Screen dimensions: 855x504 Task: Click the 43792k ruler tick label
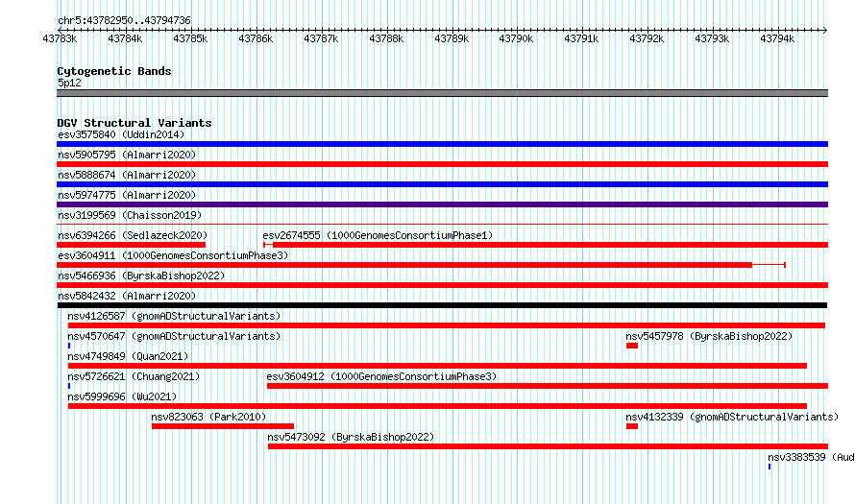tap(647, 39)
